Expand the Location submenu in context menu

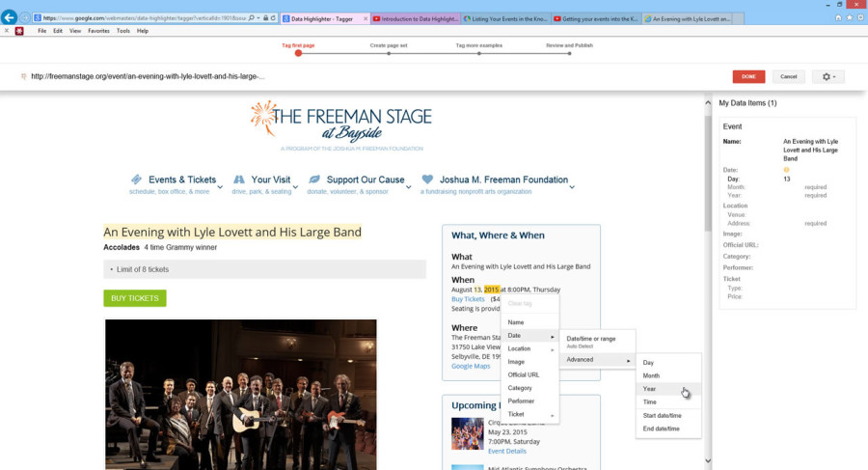pos(530,348)
